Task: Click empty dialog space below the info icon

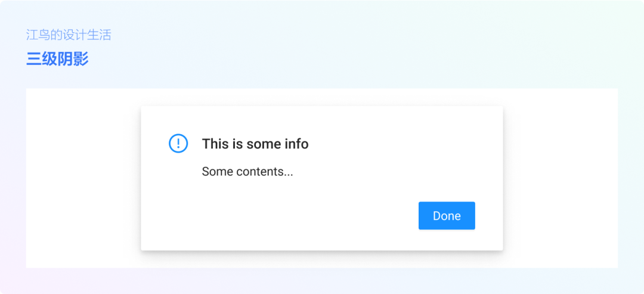Action: 178,197
